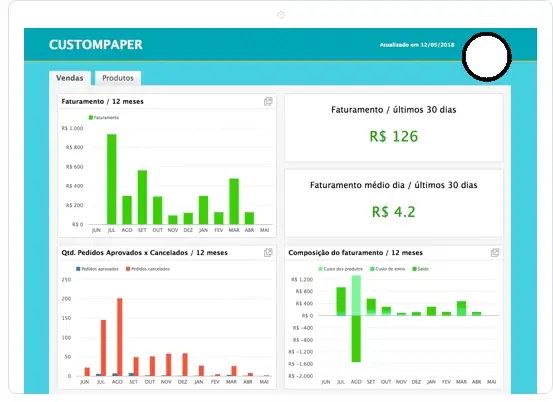
Task: Click the DEZ red bar in Pedidos chart
Action: click(185, 364)
